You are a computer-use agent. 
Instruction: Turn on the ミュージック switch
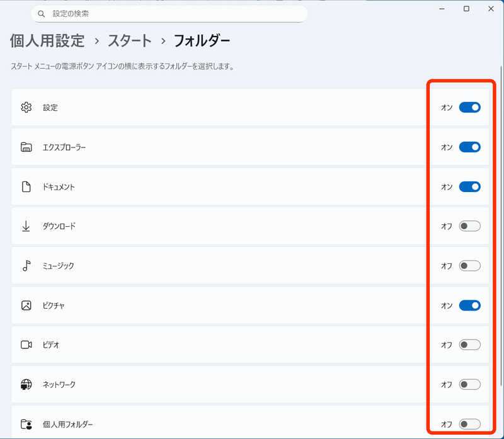[x=471, y=266]
